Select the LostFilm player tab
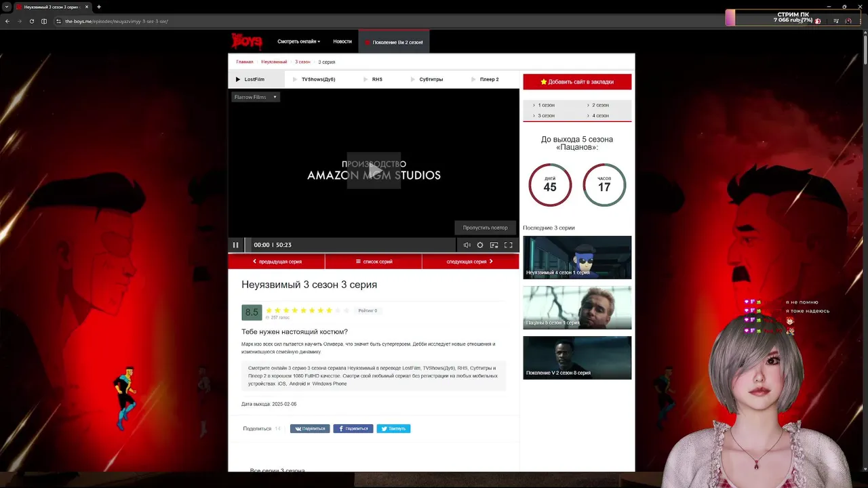 tap(256, 79)
